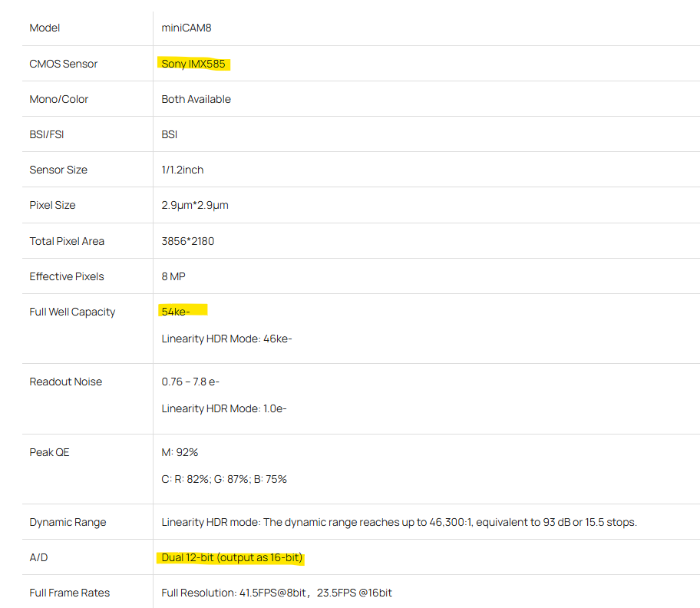Click the Linearity HDR Mode: 46ke- line
The height and width of the screenshot is (608, 700).
coord(226,339)
